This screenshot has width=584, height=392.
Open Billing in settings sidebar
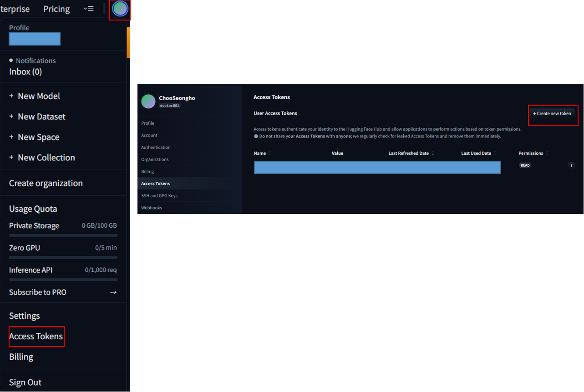coord(147,172)
